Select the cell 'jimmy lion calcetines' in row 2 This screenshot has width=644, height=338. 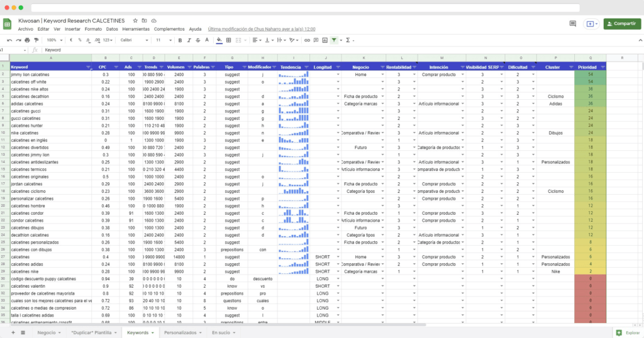pyautogui.click(x=51, y=75)
